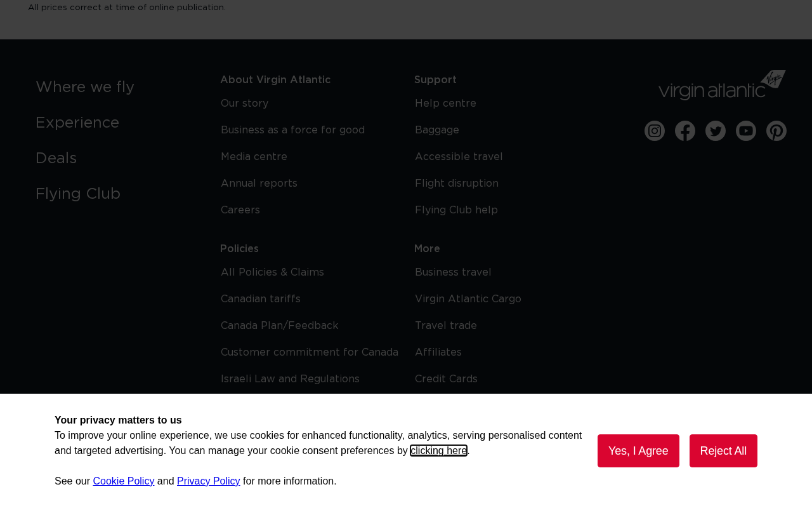This screenshot has width=812, height=508.
Task: Visit the Help centre page
Action: coord(445,104)
